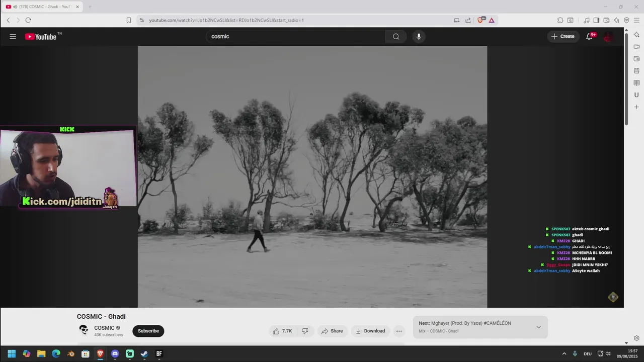The width and height of the screenshot is (644, 362).
Task: Open Leo AI from the browser sidebar
Action: pyautogui.click(x=636, y=35)
